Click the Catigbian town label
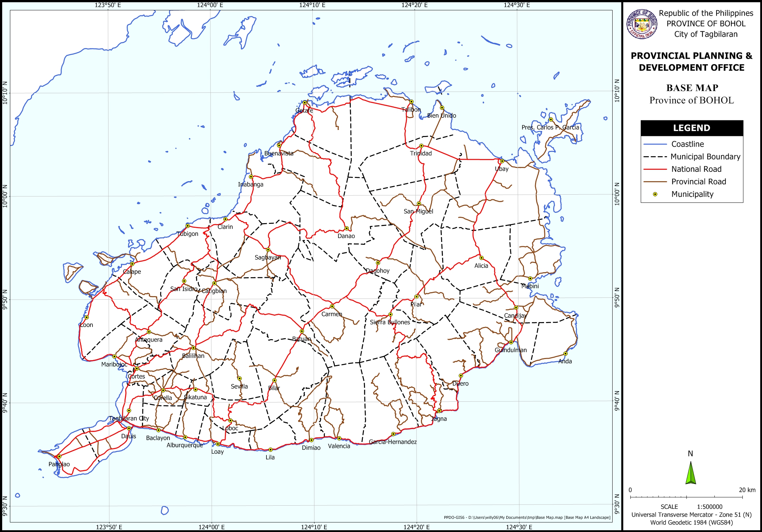 click(214, 291)
